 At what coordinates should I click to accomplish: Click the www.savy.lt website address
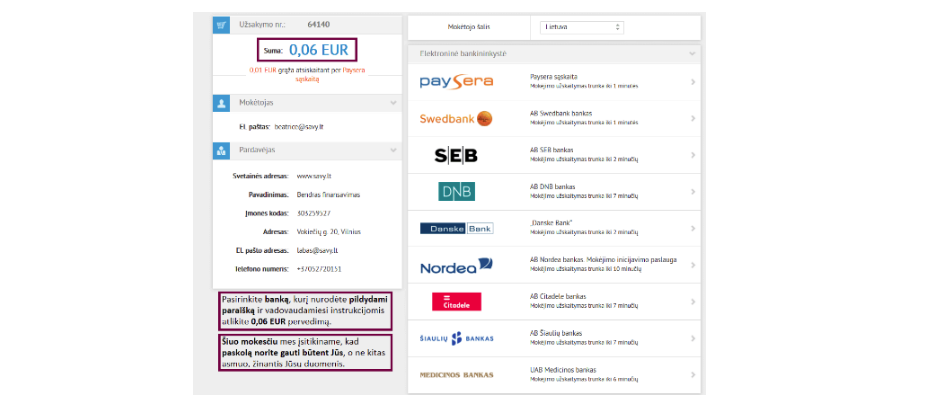(313, 176)
